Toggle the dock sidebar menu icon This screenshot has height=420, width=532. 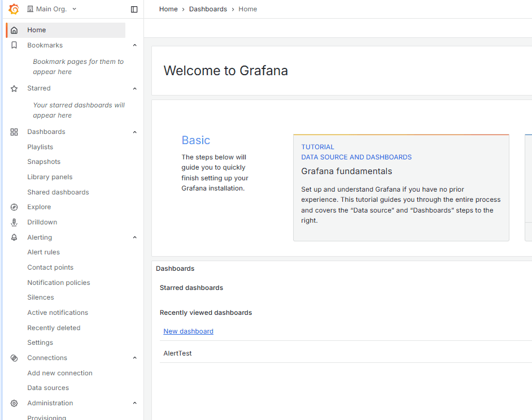(134, 9)
